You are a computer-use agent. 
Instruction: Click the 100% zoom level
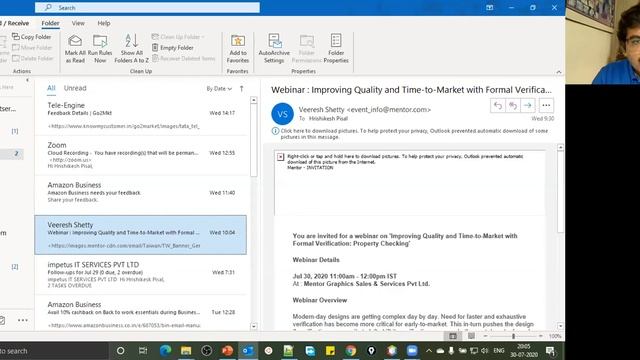pos(555,336)
